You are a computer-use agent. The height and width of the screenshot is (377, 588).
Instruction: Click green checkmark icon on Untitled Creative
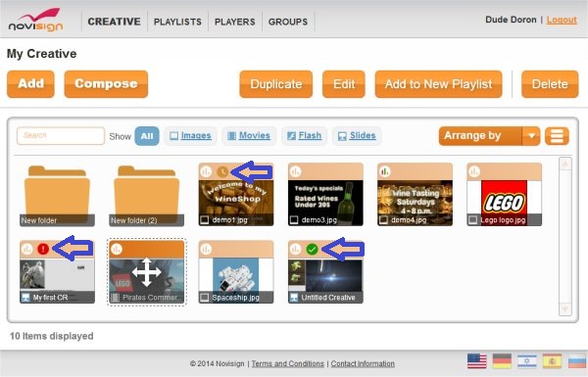[x=312, y=249]
